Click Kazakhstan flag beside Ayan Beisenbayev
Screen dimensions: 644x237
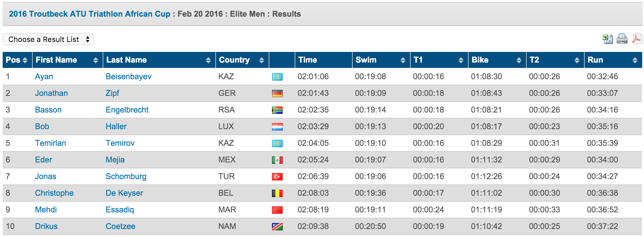coord(277,77)
